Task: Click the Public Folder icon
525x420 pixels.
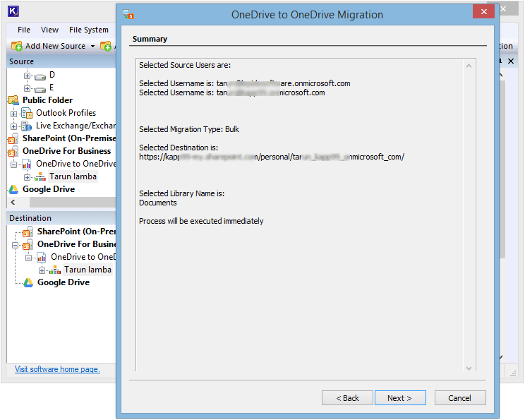Action: click(x=13, y=100)
